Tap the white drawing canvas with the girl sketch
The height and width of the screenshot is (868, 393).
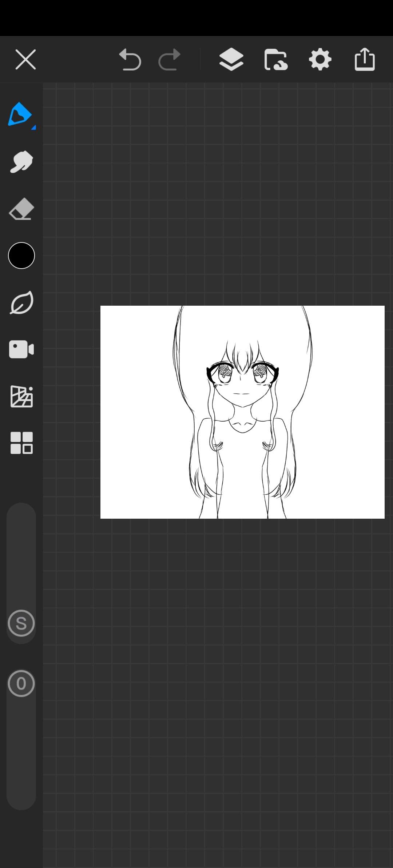click(x=242, y=412)
